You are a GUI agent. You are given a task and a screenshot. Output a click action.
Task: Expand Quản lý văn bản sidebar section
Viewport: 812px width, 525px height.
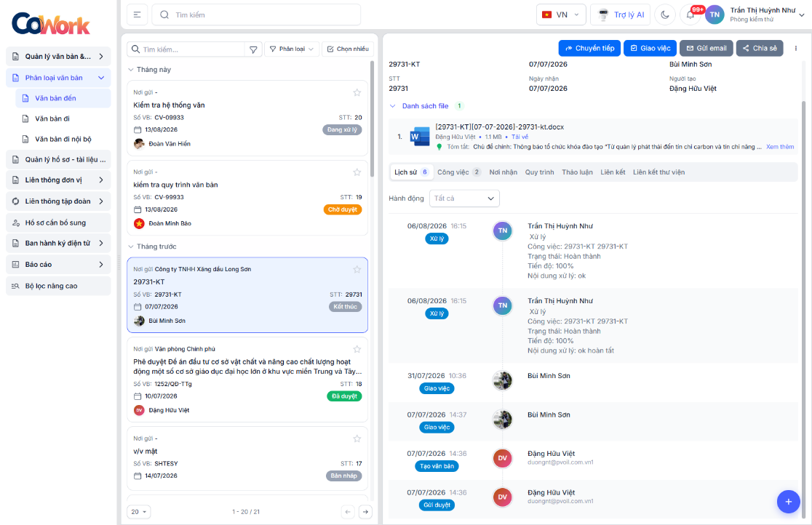58,57
